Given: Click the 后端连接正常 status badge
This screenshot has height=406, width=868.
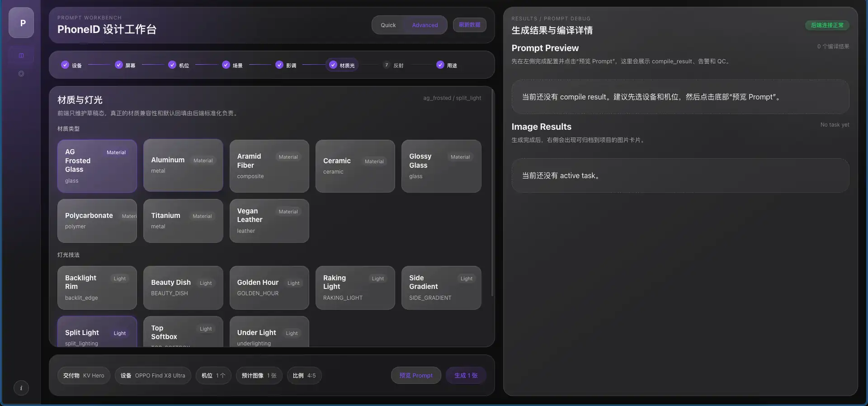Looking at the screenshot, I should 827,25.
